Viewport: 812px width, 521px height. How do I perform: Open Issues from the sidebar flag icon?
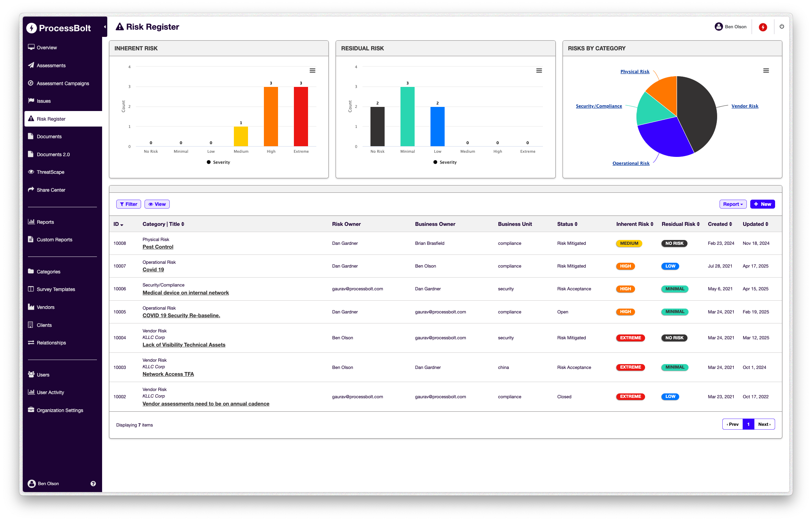(x=31, y=101)
